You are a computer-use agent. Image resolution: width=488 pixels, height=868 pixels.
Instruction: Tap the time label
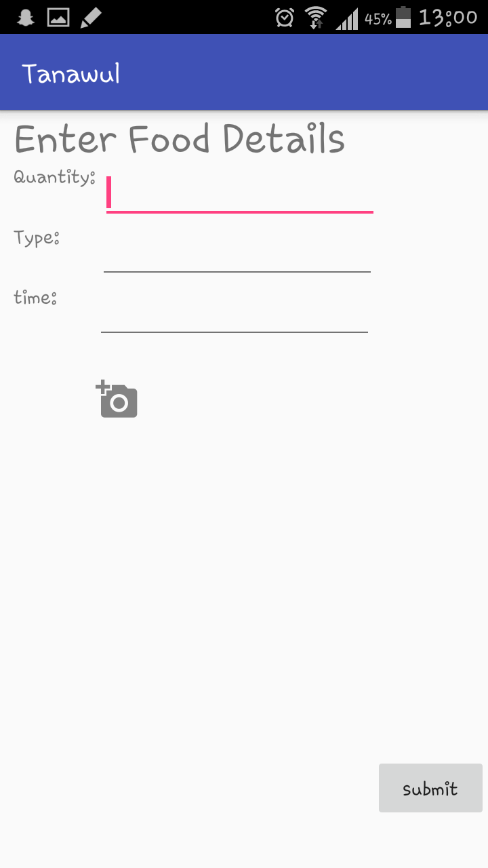[x=35, y=298]
